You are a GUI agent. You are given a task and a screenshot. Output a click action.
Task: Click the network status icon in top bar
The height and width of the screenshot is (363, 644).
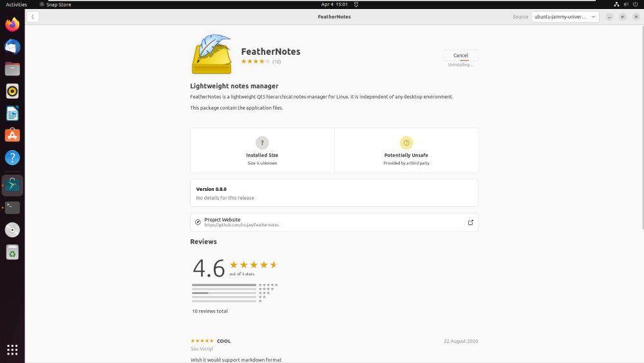(616, 5)
